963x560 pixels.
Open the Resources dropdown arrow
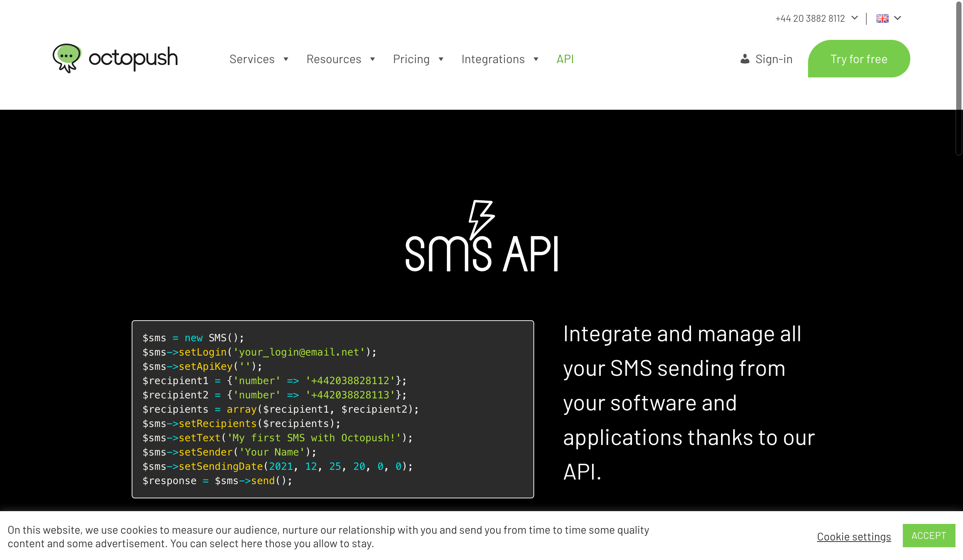click(x=372, y=59)
